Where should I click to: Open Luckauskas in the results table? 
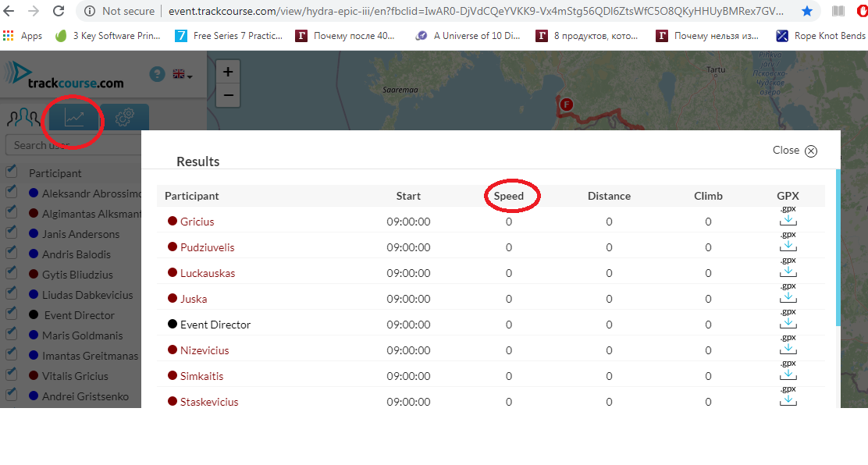click(x=208, y=273)
